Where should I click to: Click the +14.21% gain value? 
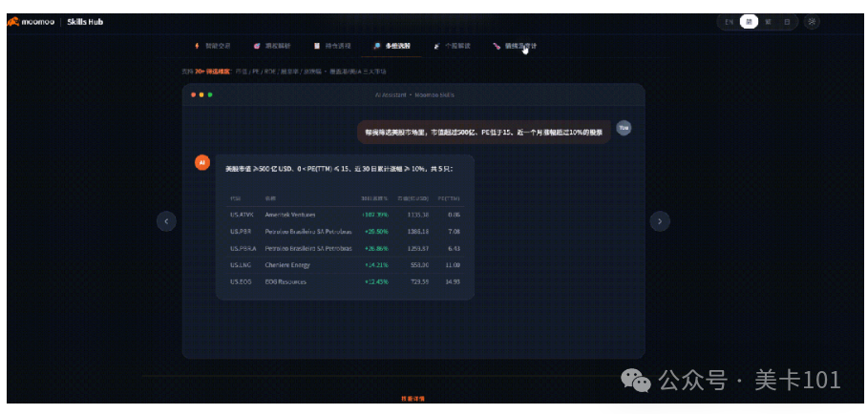376,265
